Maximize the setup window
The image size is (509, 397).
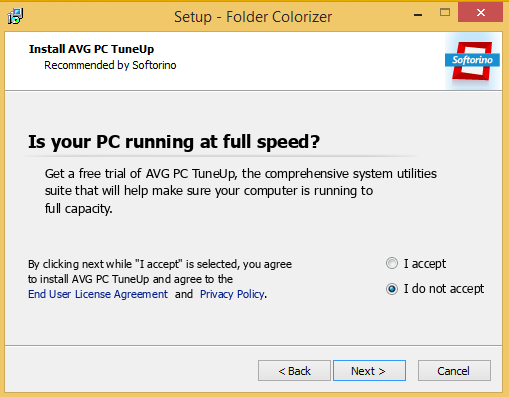(445, 13)
